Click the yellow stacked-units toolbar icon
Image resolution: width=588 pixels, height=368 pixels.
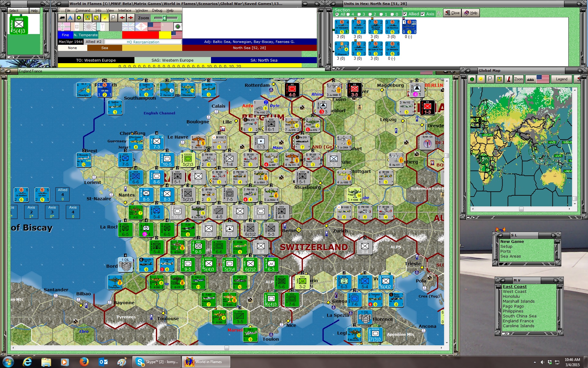[96, 18]
